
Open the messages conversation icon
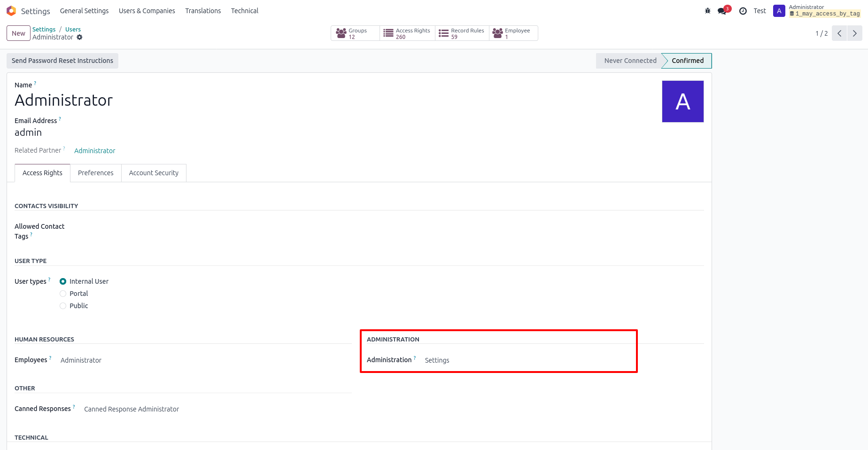pyautogui.click(x=722, y=11)
